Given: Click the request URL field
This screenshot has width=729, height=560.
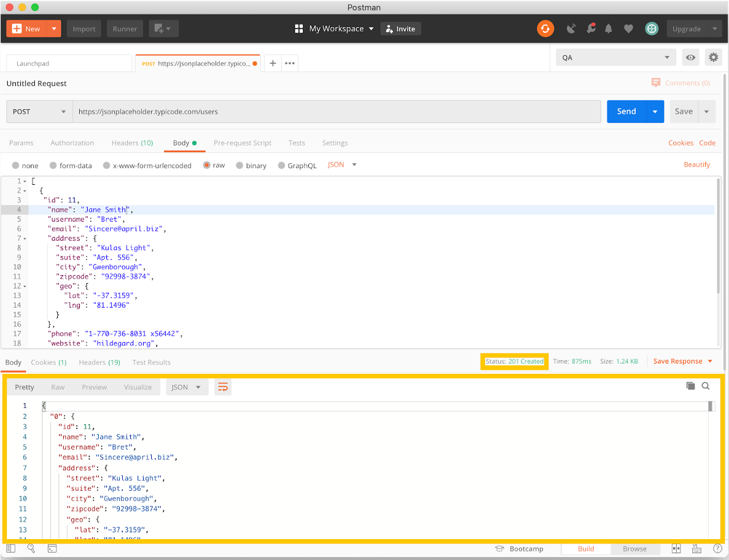Looking at the screenshot, I should point(337,112).
